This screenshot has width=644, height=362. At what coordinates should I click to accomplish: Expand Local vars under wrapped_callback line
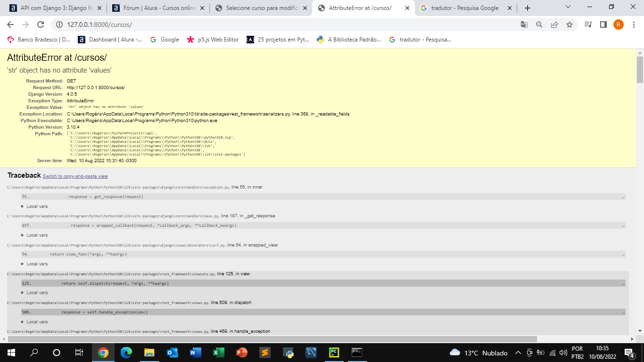[34, 235]
